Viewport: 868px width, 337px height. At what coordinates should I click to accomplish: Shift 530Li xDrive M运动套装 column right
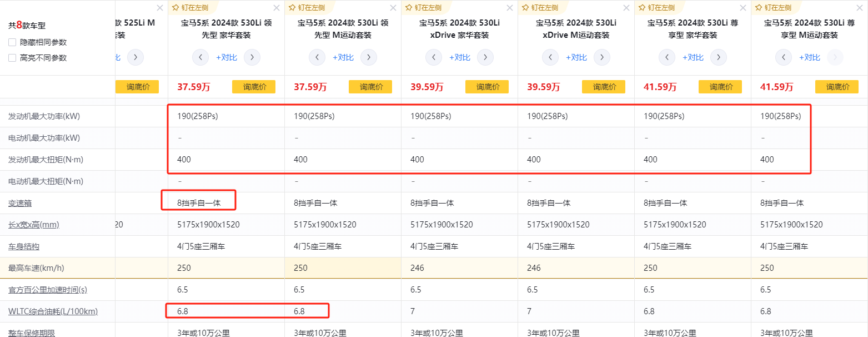click(x=602, y=57)
